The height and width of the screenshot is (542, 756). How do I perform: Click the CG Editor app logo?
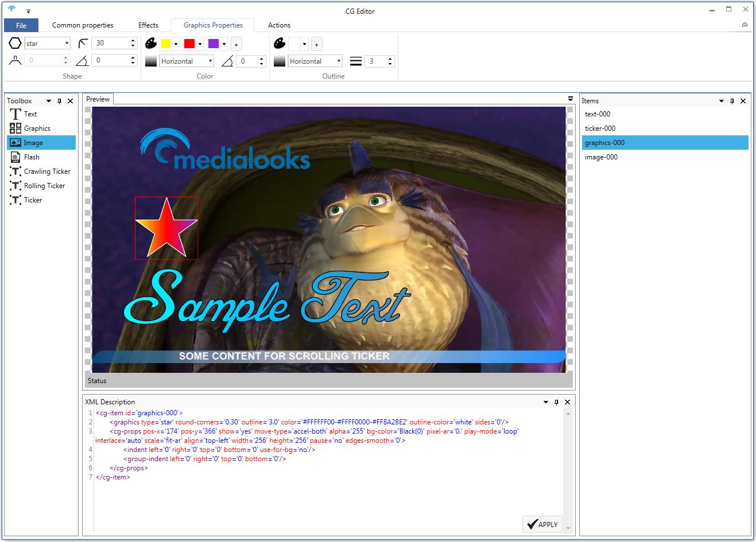coord(12,9)
